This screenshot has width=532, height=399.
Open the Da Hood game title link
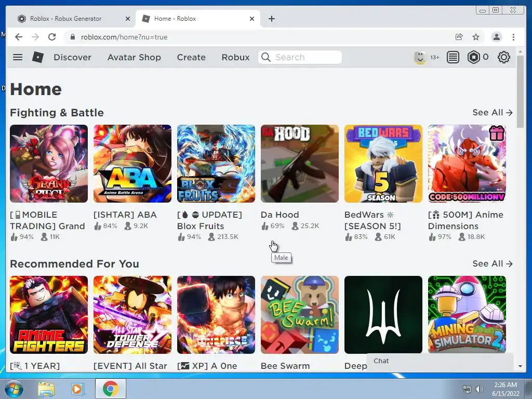280,215
